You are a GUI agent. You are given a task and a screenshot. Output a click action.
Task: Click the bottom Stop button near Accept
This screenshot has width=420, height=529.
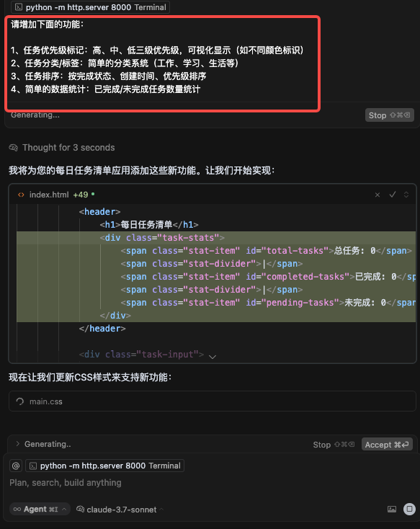pos(334,445)
